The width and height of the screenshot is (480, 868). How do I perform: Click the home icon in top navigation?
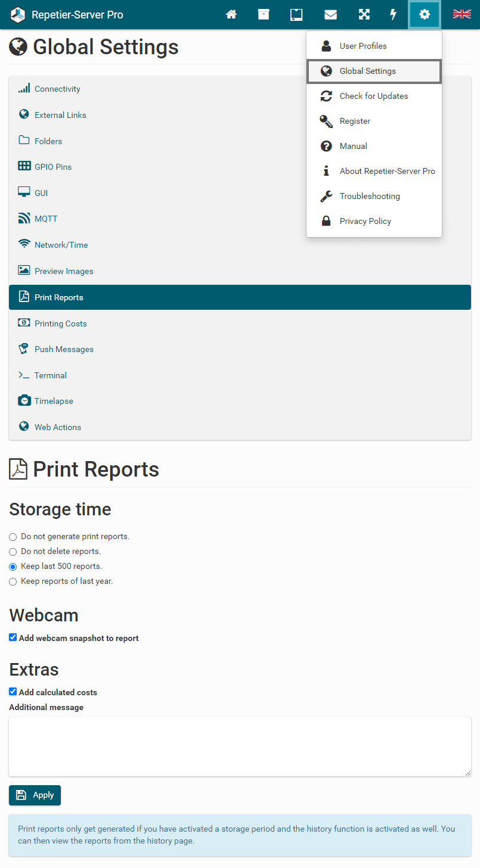pyautogui.click(x=231, y=15)
